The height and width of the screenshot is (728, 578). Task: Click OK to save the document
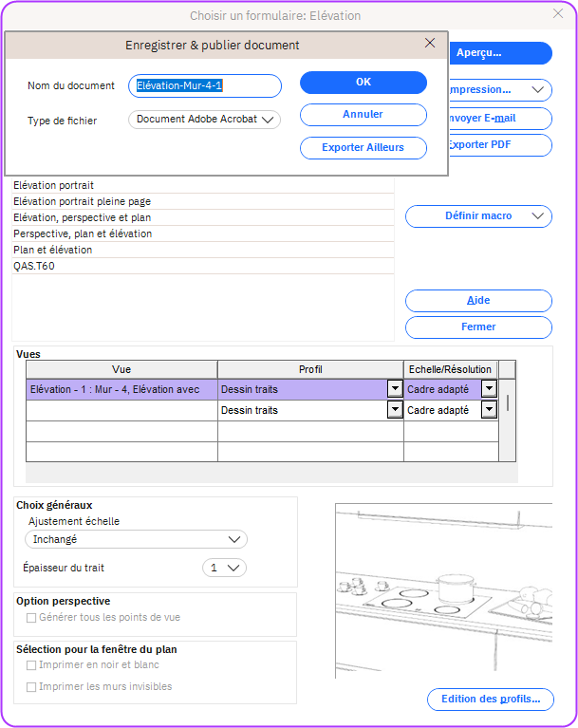click(363, 83)
